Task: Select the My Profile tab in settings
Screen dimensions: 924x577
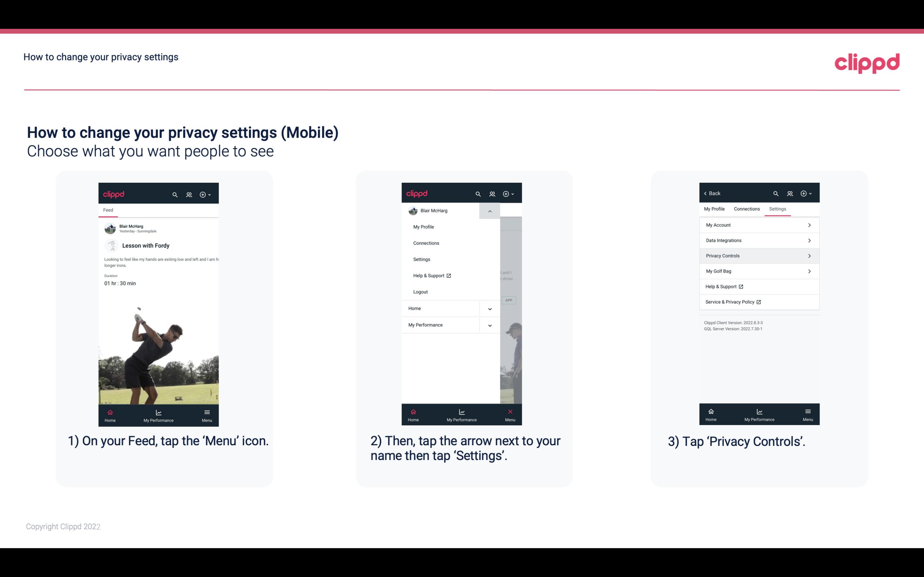Action: [715, 209]
